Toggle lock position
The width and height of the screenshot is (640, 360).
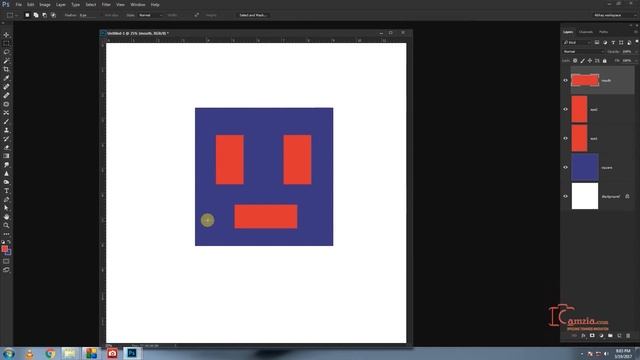point(590,60)
